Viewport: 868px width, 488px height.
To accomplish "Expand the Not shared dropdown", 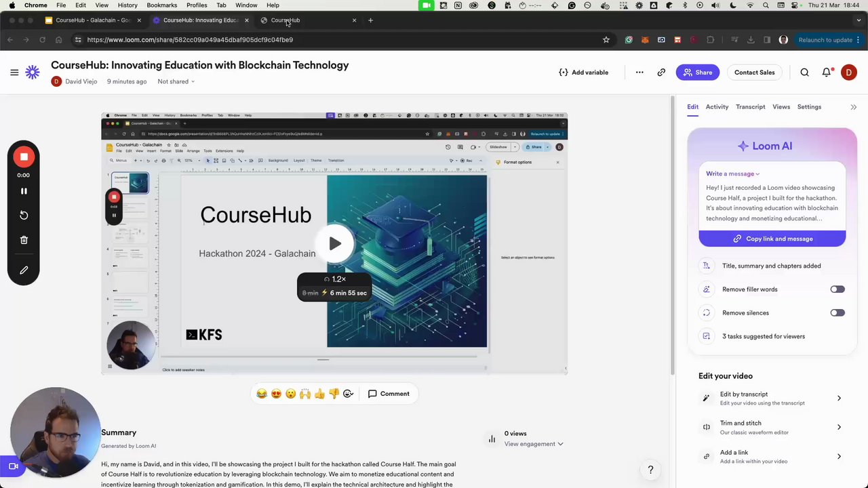I will [176, 81].
